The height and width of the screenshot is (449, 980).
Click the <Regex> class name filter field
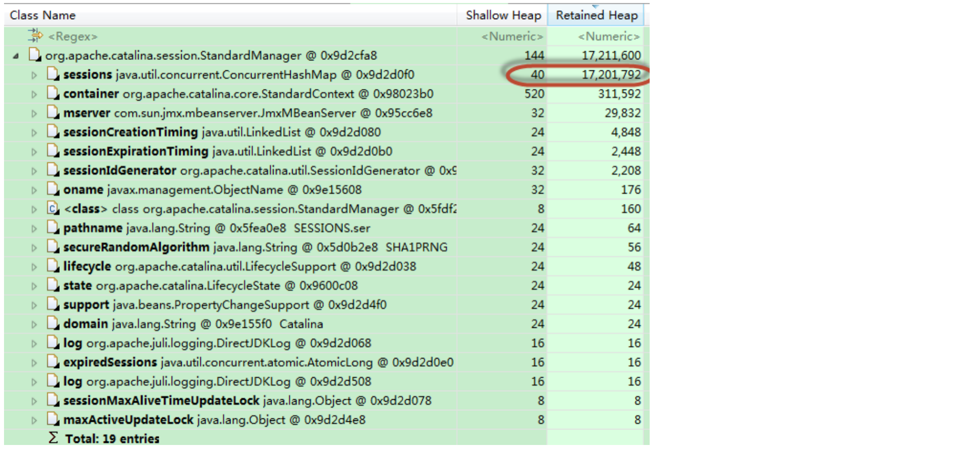[73, 37]
